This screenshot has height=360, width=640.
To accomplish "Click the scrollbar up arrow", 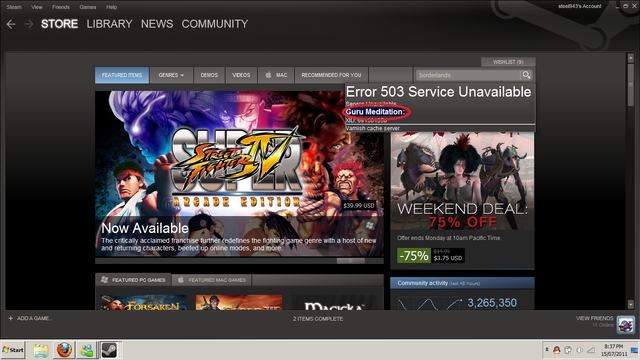I will click(631, 58).
